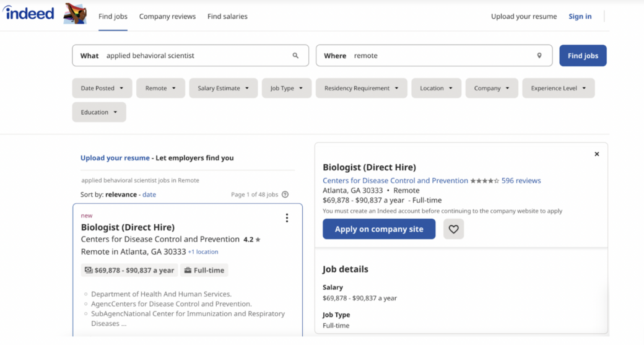Open the Find salaries tab
This screenshot has width=644, height=345.
227,17
